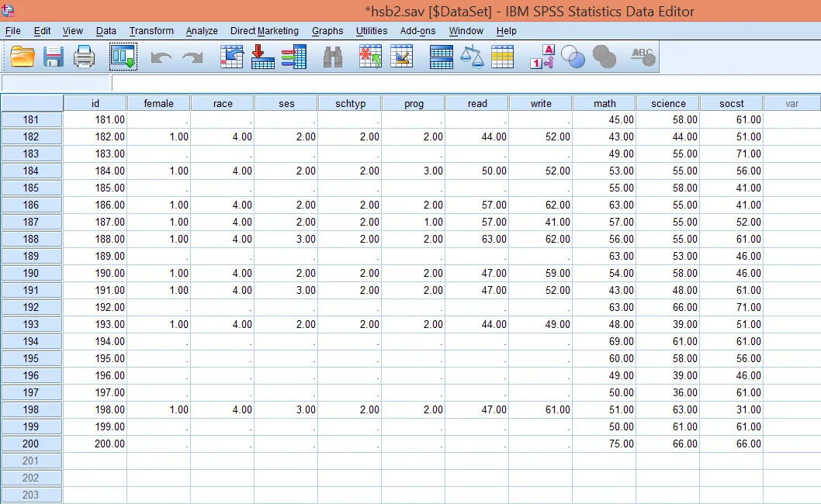This screenshot has width=821, height=504.
Task: Save the dataset using the floppy disk icon
Action: pos(54,57)
